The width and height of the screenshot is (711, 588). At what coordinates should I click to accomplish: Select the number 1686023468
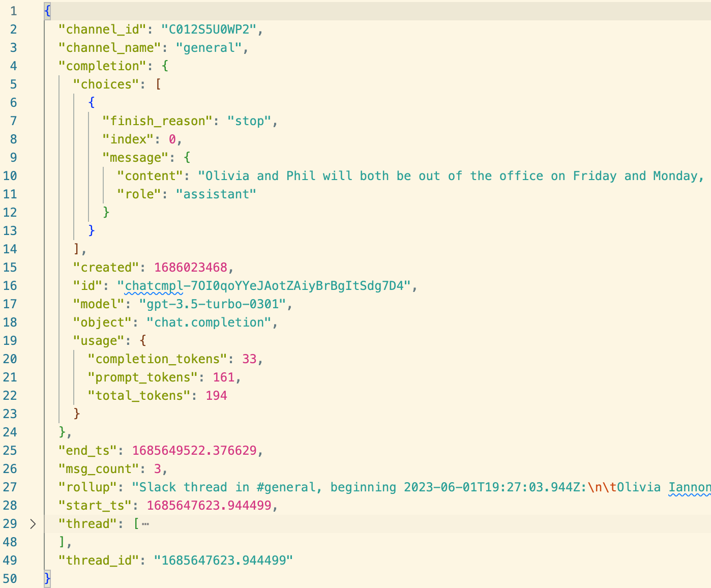tap(191, 268)
